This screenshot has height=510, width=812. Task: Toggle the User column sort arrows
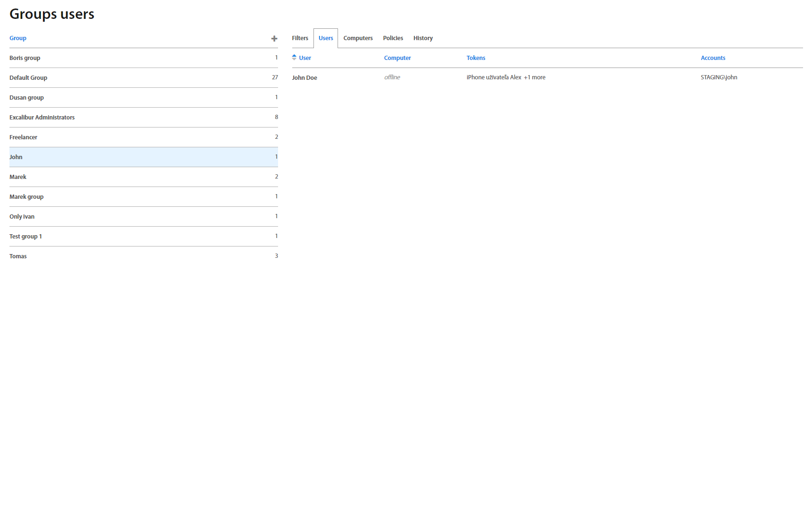tap(294, 58)
